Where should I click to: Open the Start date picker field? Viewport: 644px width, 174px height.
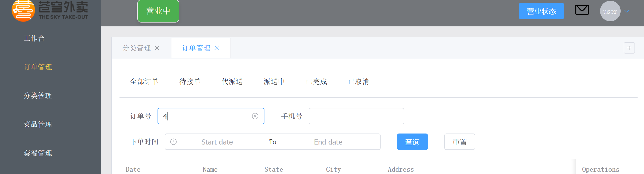217,142
